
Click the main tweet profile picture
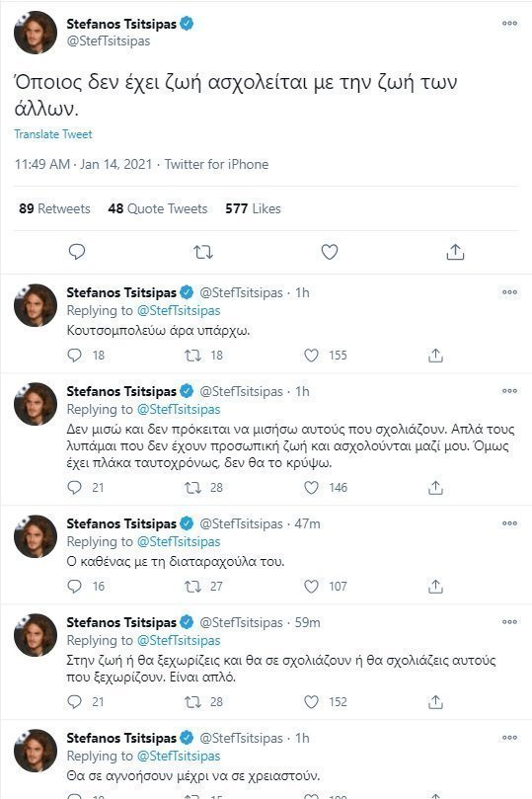(x=36, y=33)
